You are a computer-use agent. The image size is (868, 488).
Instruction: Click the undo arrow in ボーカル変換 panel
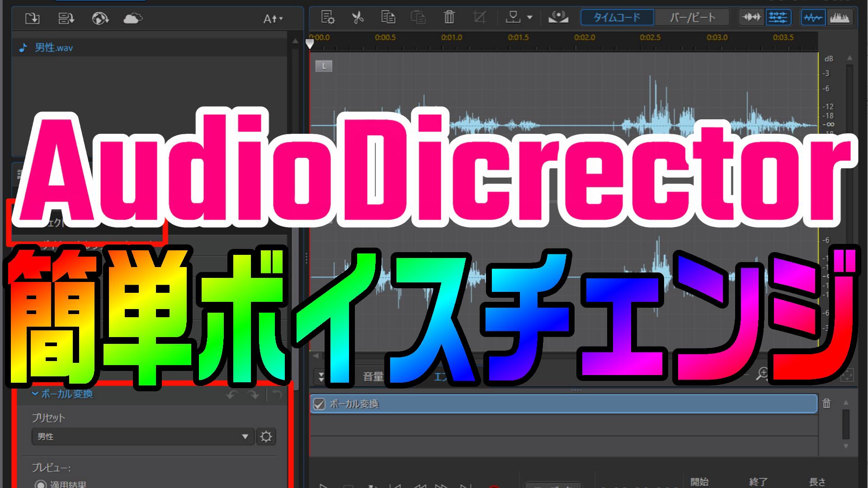pos(232,395)
